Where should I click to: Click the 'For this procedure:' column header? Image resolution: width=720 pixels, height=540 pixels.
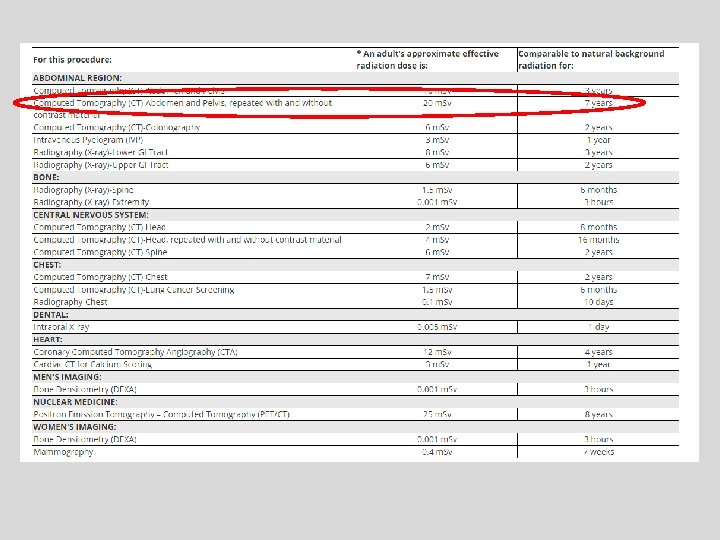(x=72, y=60)
